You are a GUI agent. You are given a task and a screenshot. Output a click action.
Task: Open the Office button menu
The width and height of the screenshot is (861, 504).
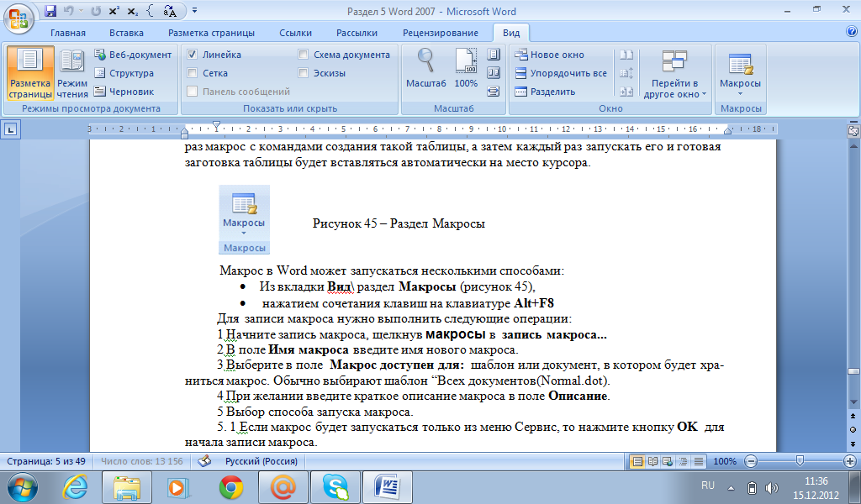18,17
